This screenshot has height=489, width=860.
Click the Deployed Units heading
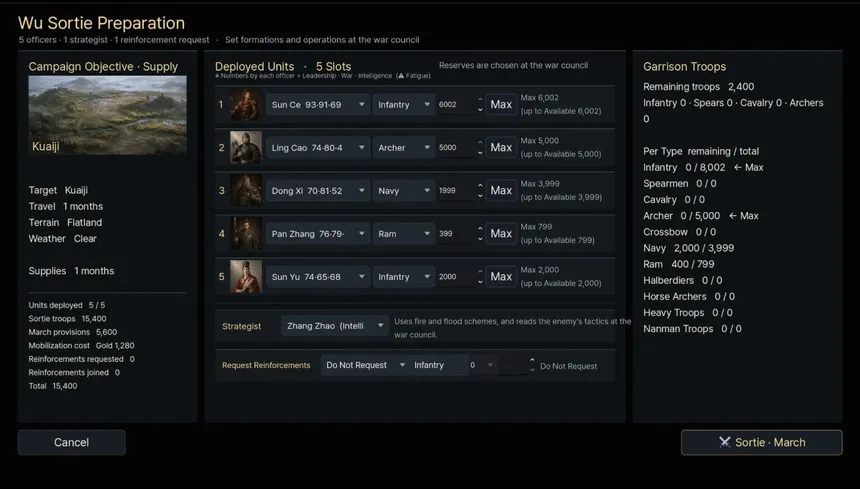click(x=254, y=66)
